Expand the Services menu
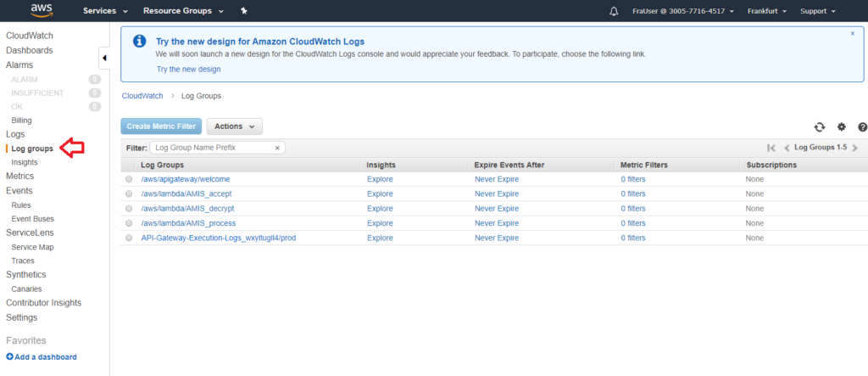This screenshot has width=868, height=376. coord(105,11)
